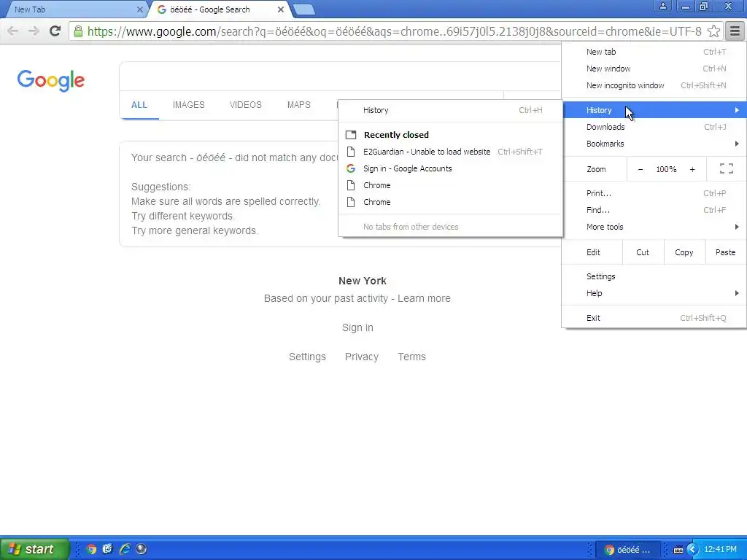This screenshot has width=747, height=560.
Task: Open Chrome from the quick launch bar
Action: coord(91,549)
